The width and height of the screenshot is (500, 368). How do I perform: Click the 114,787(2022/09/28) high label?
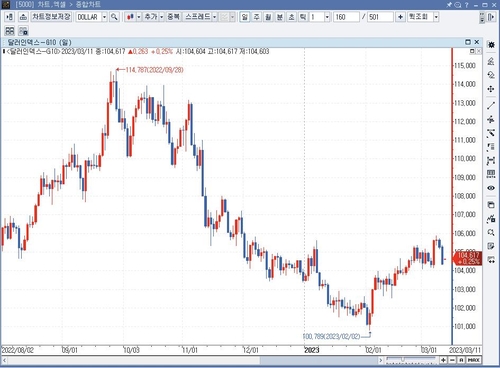coord(155,70)
